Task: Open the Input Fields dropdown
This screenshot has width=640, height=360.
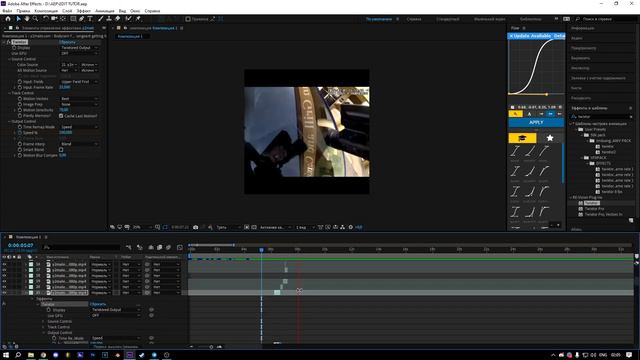Action: 79,82
